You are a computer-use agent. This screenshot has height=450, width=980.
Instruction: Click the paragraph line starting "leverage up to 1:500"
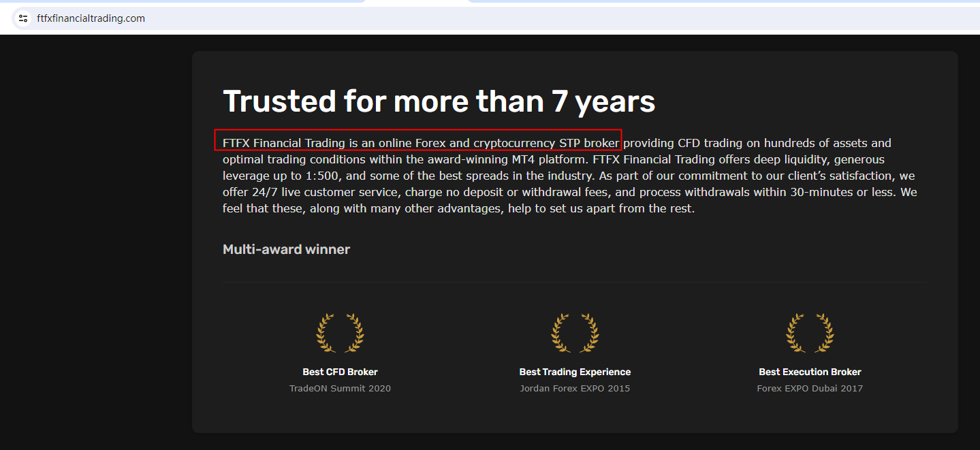(569, 176)
